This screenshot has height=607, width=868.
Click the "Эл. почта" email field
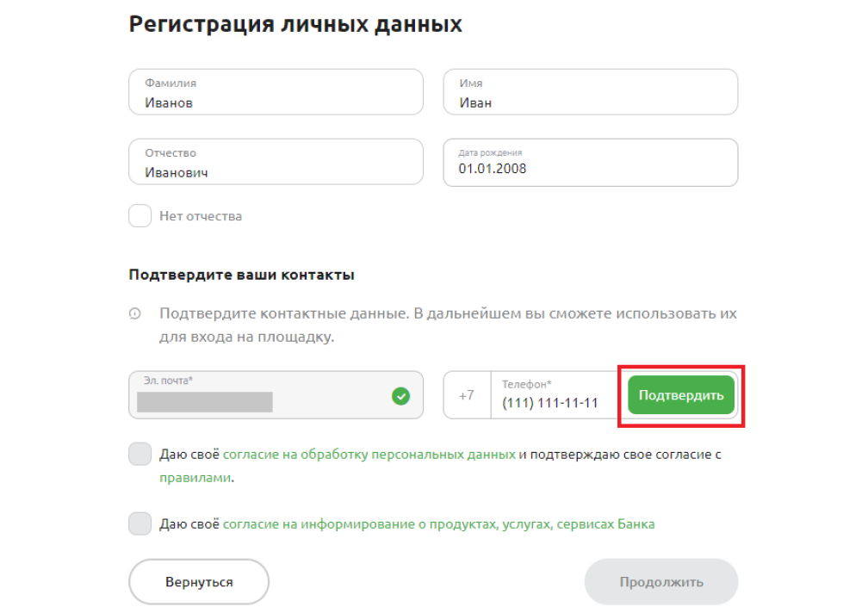[258, 395]
